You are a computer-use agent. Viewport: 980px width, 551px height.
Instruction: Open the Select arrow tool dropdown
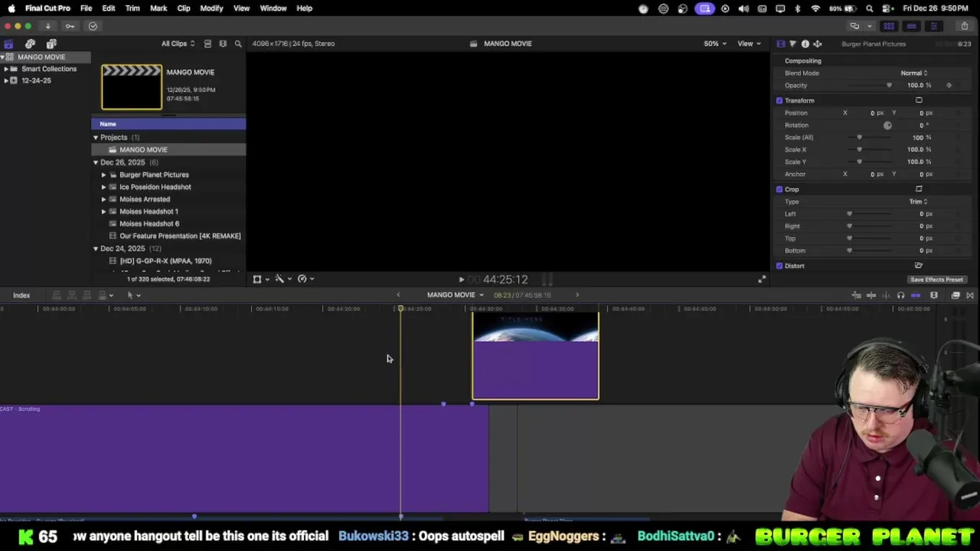point(133,295)
